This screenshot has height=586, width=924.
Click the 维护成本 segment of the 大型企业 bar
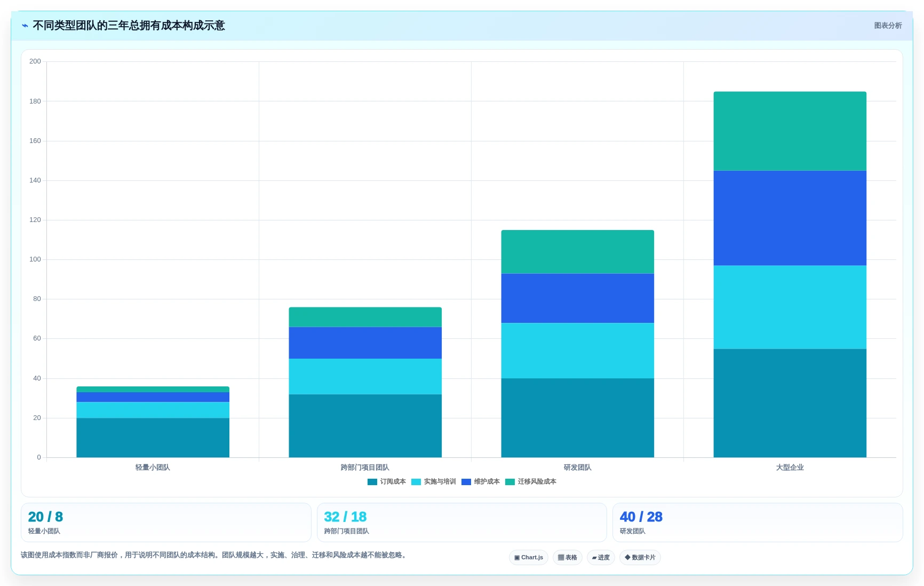tap(790, 218)
